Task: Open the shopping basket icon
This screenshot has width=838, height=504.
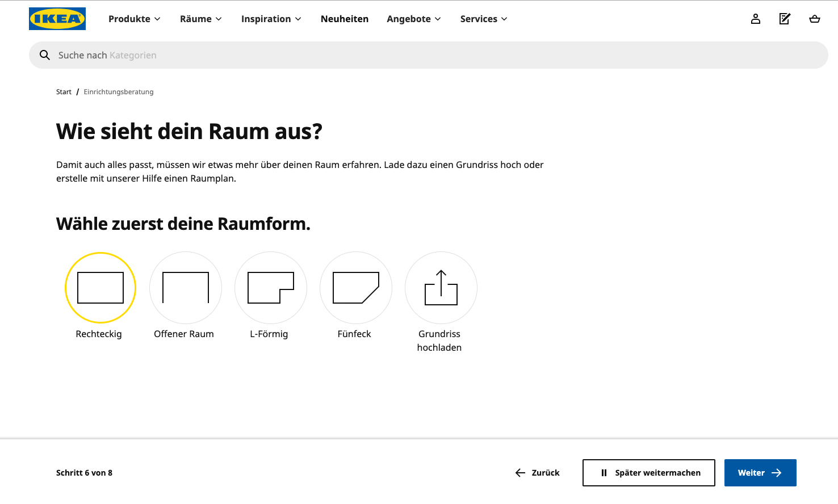Action: point(814,19)
